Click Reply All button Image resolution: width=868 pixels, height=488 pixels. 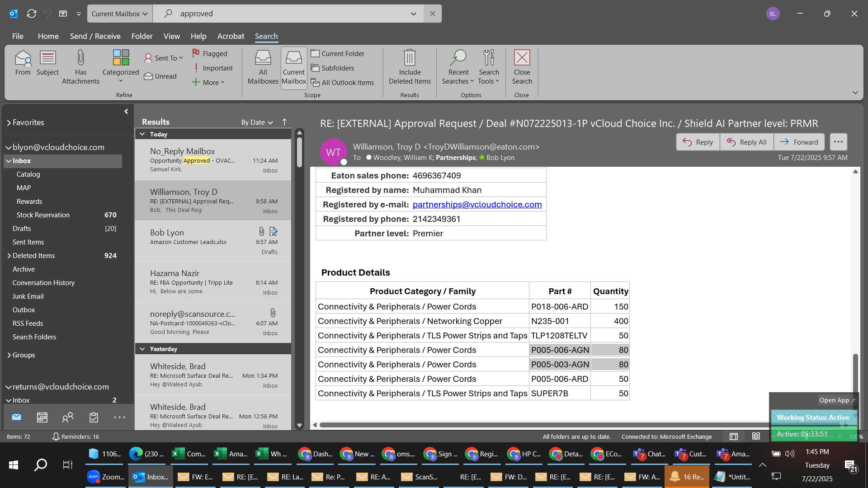point(747,142)
